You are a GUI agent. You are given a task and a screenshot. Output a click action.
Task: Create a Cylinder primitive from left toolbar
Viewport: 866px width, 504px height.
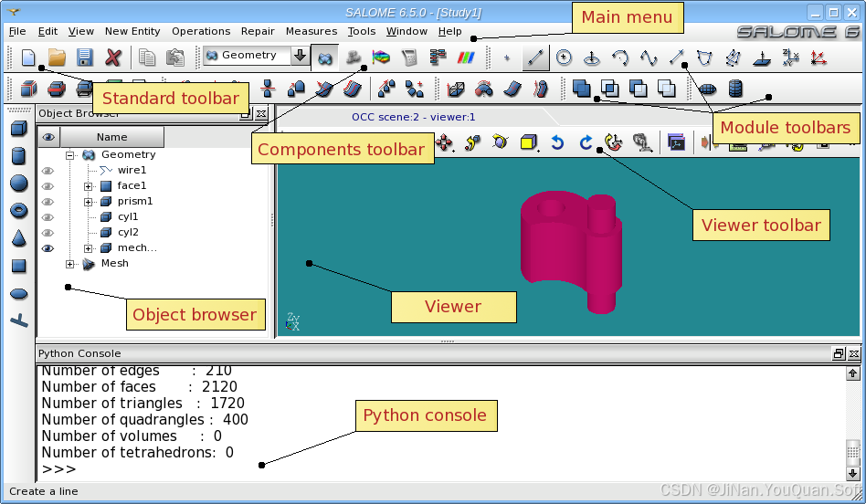pyautogui.click(x=19, y=155)
